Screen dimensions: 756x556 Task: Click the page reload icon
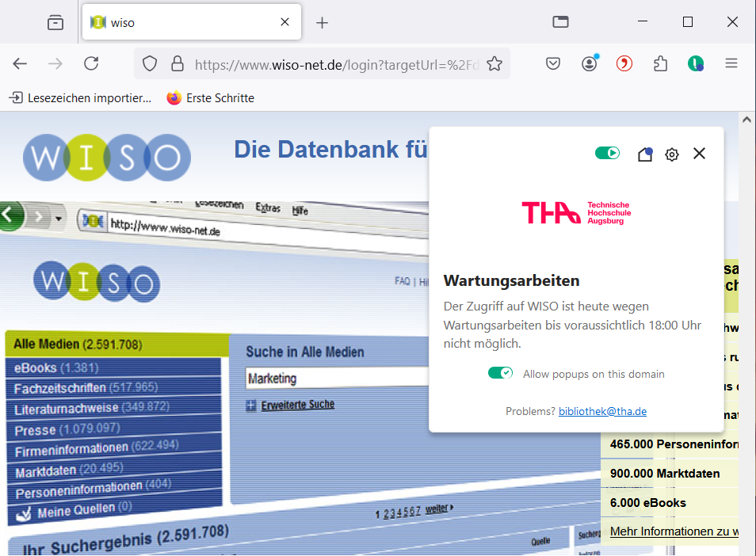point(90,64)
